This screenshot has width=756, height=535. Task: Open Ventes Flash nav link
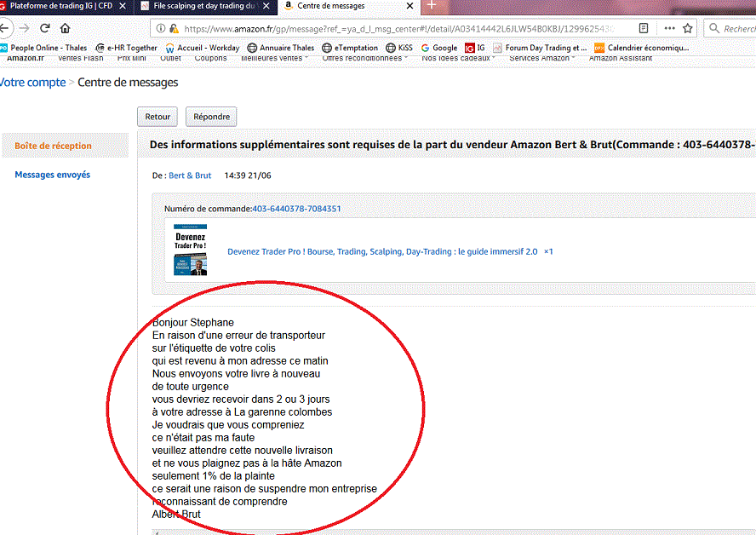(81, 59)
